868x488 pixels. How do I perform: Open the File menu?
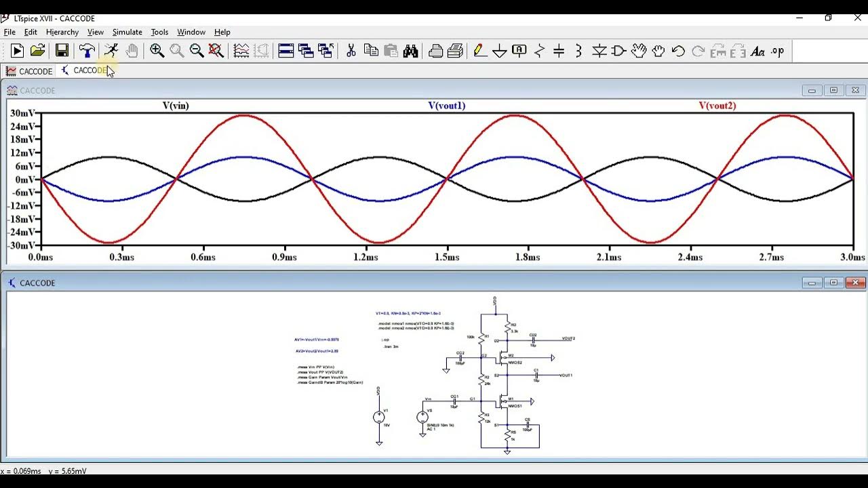(9, 32)
